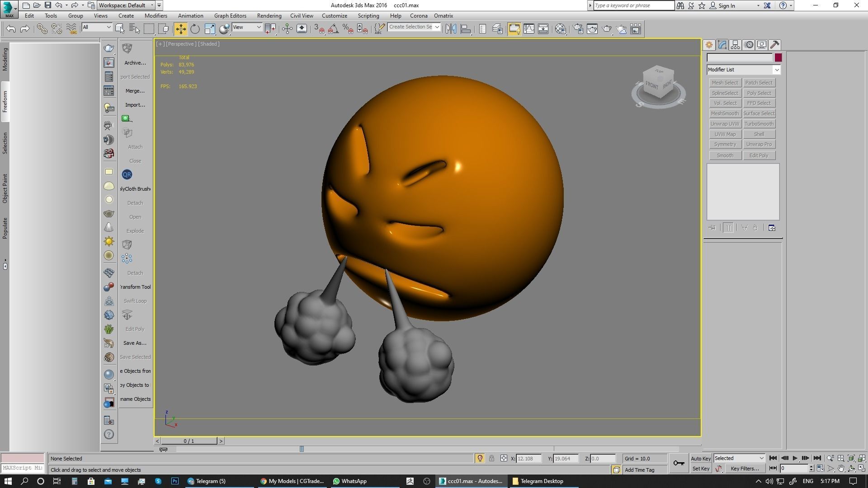Toggle Angle Snap
This screenshot has width=868, height=488.
coord(333,29)
